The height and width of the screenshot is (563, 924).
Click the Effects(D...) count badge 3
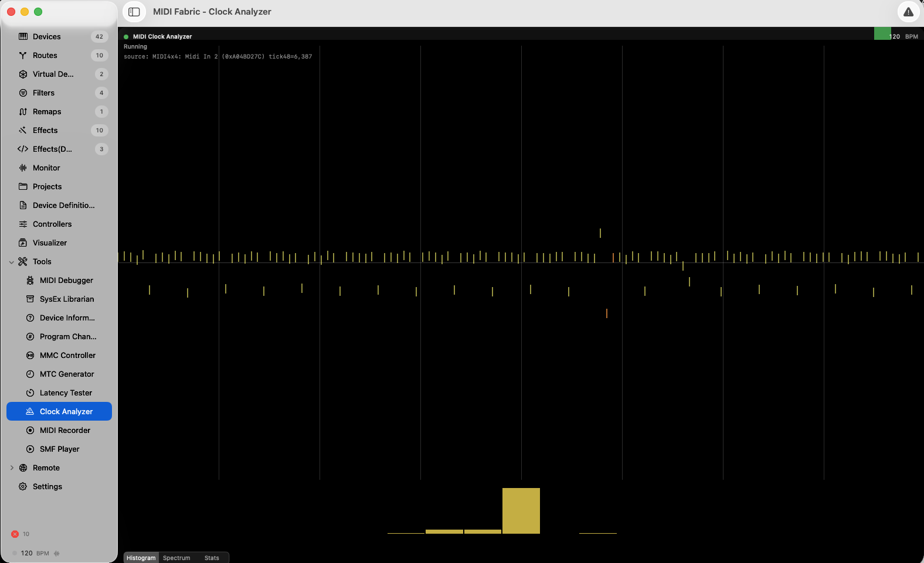101,149
